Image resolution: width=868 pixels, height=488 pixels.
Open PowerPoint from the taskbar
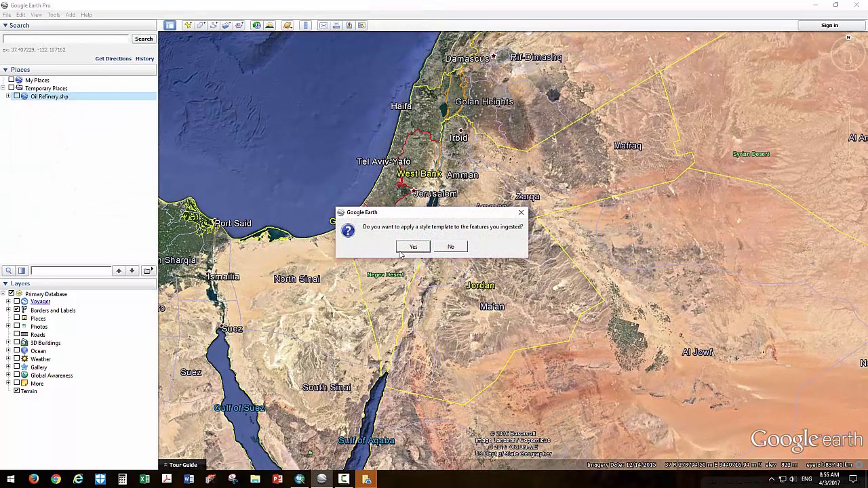(x=277, y=479)
